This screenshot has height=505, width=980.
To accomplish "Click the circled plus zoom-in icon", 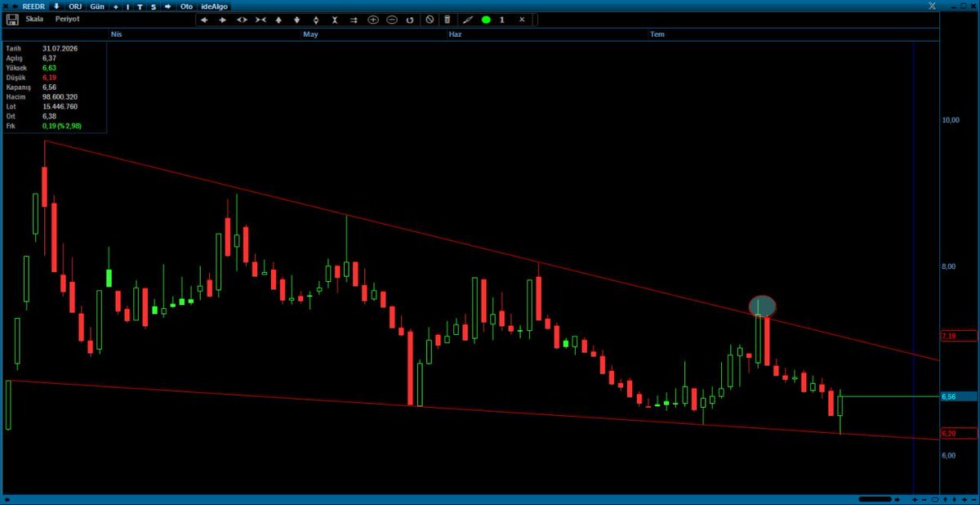I will 373,19.
